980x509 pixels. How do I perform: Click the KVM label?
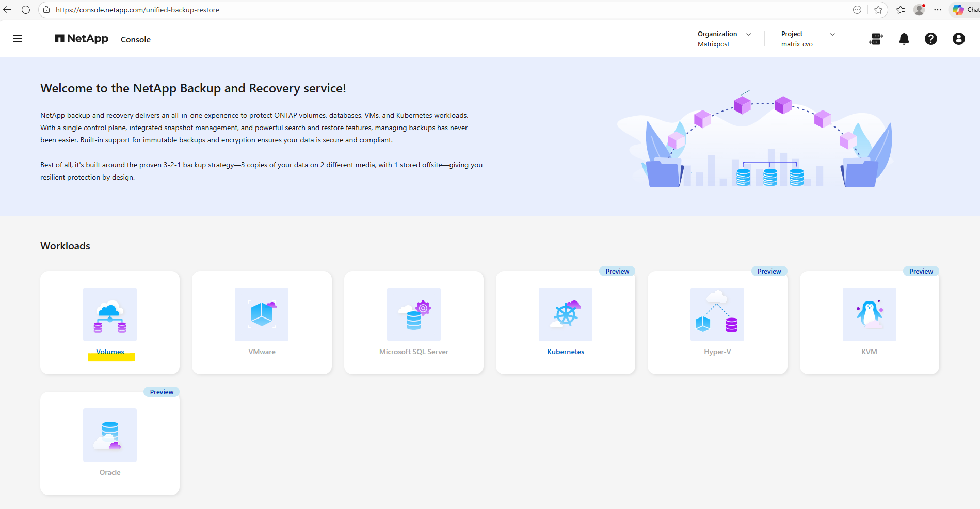coord(870,352)
